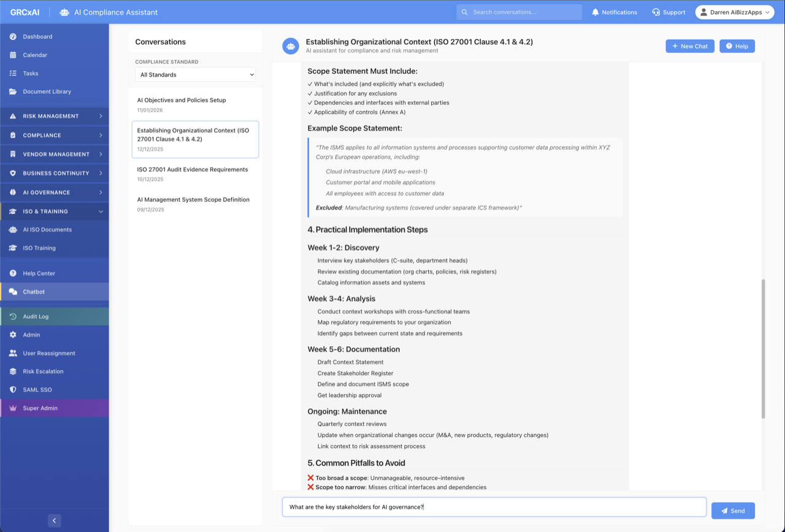Focus the Search conversations field
Image resolution: width=785 pixels, height=532 pixels.
click(525, 12)
